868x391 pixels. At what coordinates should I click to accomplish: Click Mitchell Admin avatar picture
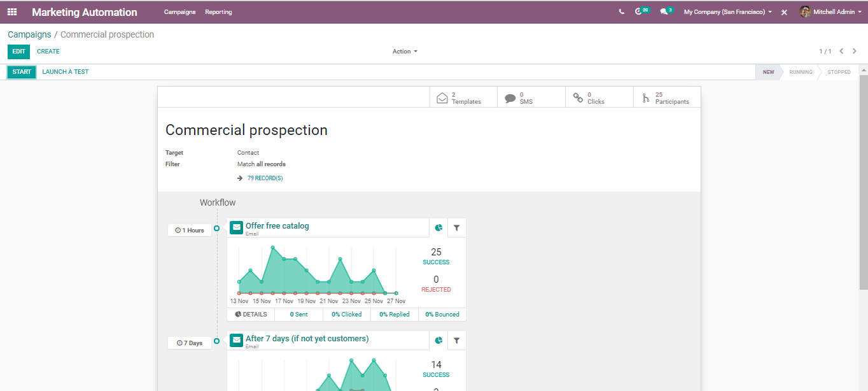pos(805,12)
